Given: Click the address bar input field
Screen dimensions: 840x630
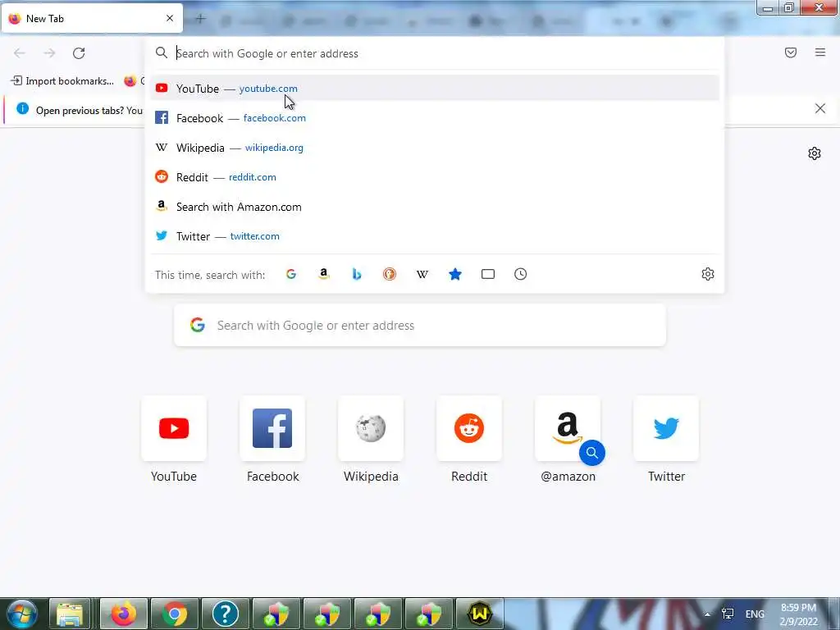Looking at the screenshot, I should [x=435, y=53].
